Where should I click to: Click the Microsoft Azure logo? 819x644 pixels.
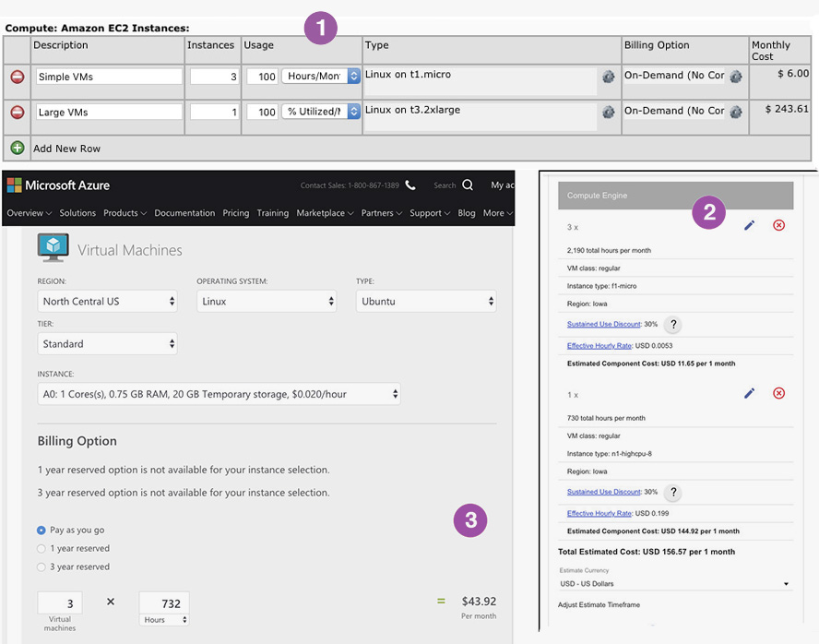click(58, 185)
